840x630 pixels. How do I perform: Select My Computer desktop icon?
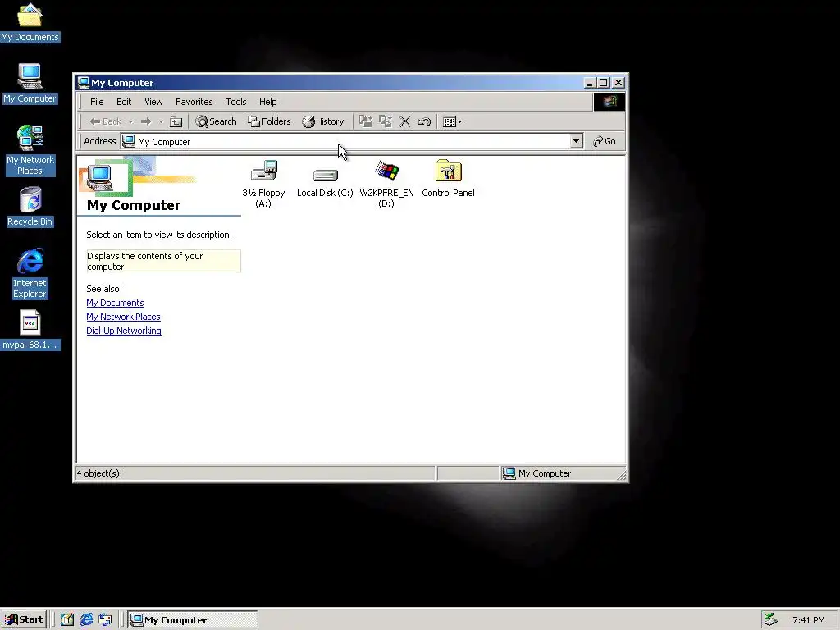click(x=30, y=84)
